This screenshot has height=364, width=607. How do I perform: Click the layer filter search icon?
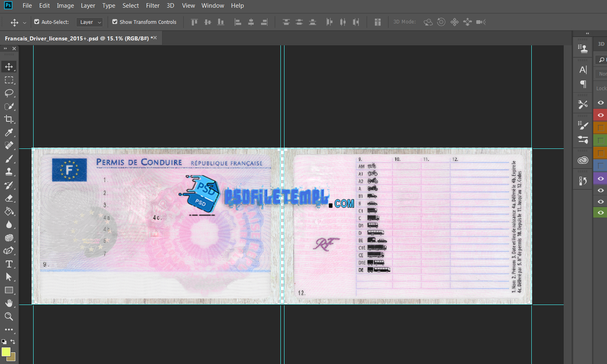pos(602,60)
